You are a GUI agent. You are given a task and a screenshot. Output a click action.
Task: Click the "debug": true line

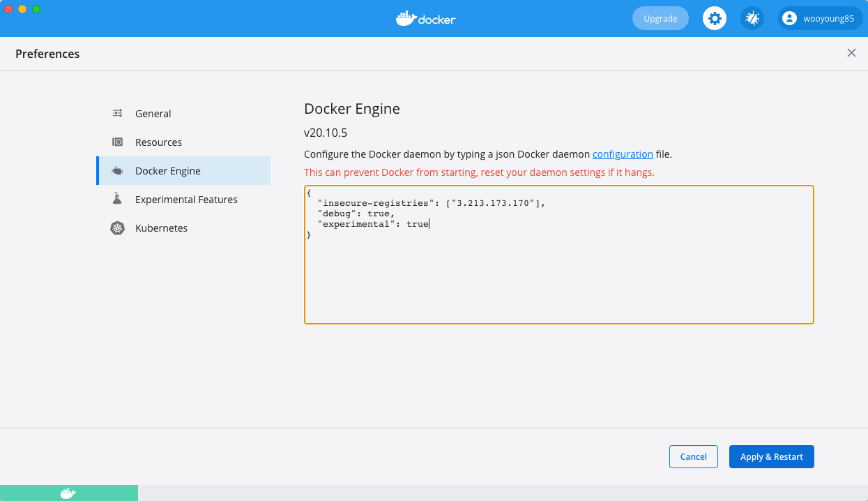coord(356,214)
